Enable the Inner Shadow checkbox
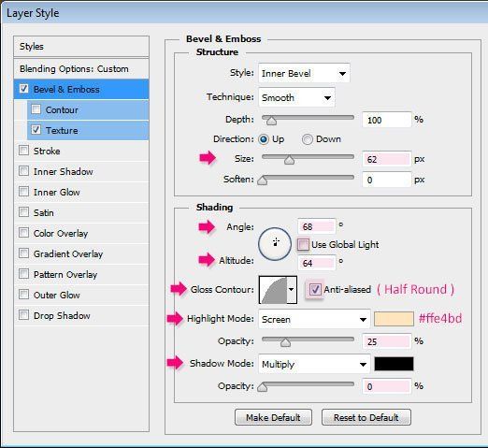Image resolution: width=488 pixels, height=448 pixels. (23, 171)
